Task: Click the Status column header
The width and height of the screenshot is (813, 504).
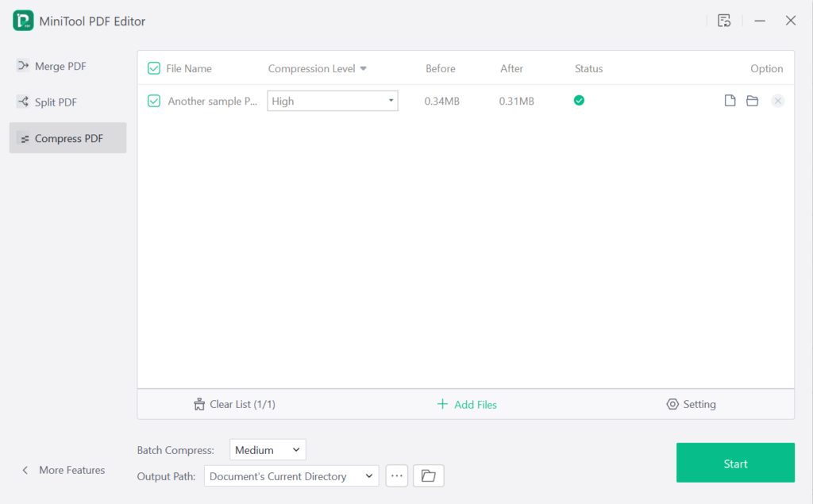Action: click(589, 68)
